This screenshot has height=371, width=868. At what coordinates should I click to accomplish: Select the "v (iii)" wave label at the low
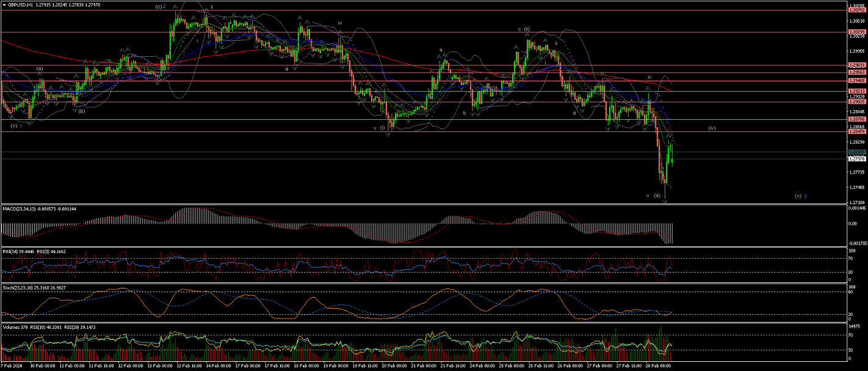(x=653, y=196)
